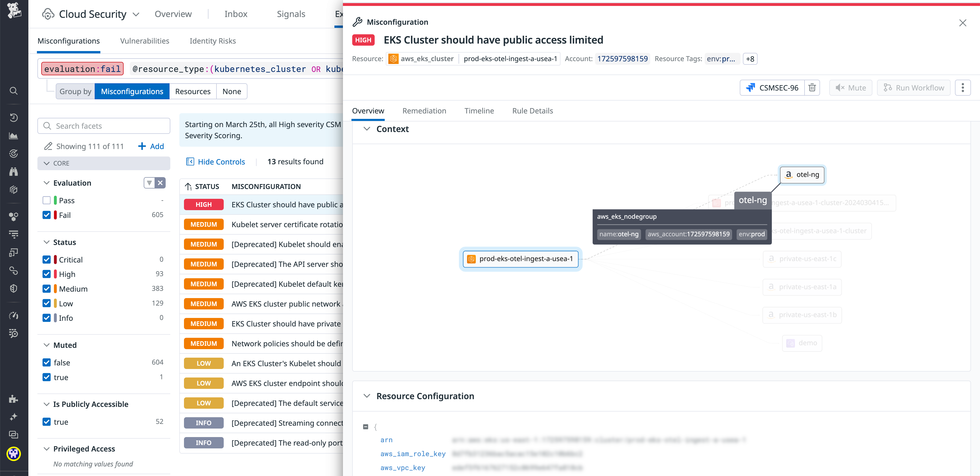Uncheck the Fail evaluation filter
Image resolution: width=980 pixels, height=476 pixels.
(x=46, y=215)
